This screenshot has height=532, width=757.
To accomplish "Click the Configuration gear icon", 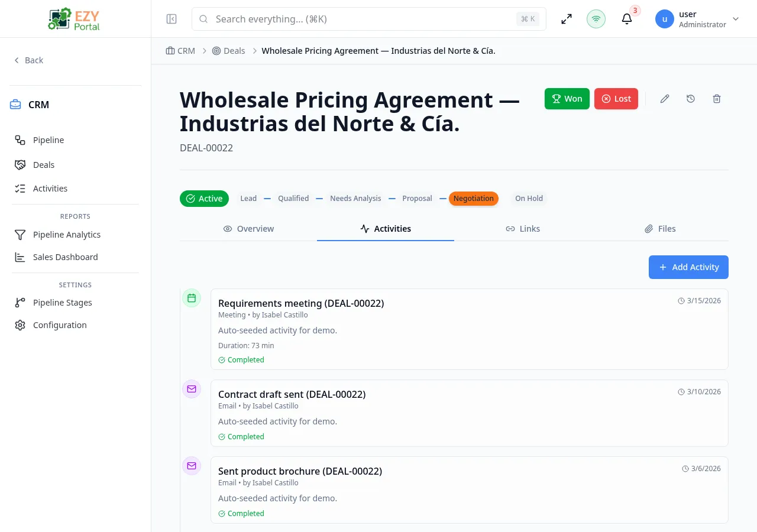I will tap(20, 325).
